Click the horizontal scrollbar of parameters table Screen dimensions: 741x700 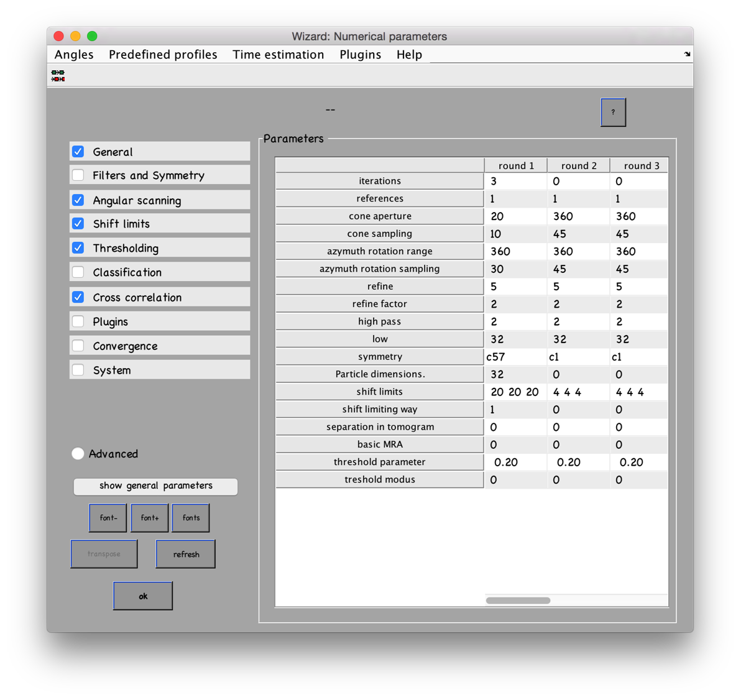pos(518,601)
